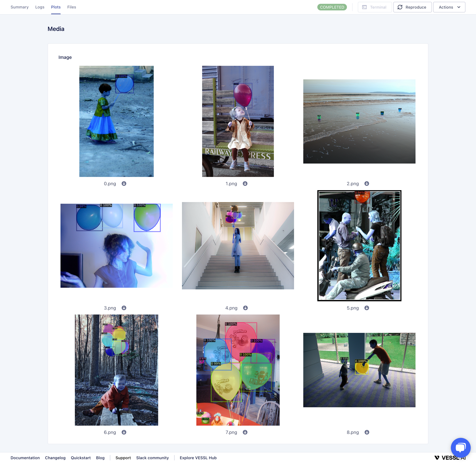476x463 pixels.
Task: Click the Reproduce button
Action: tap(412, 7)
